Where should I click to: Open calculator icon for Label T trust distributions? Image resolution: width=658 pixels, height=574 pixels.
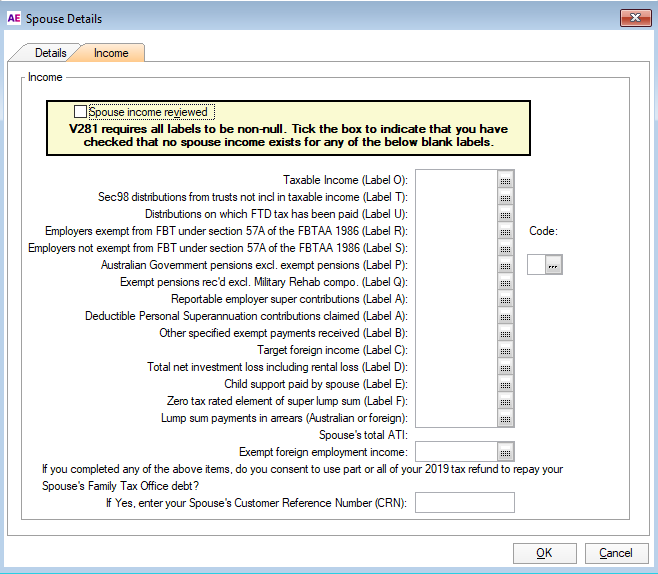tap(505, 197)
